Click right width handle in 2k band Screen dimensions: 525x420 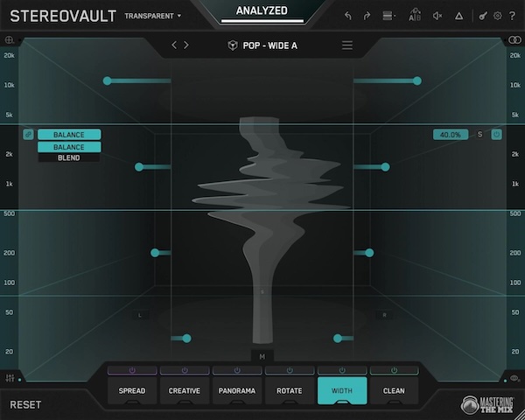coord(385,167)
